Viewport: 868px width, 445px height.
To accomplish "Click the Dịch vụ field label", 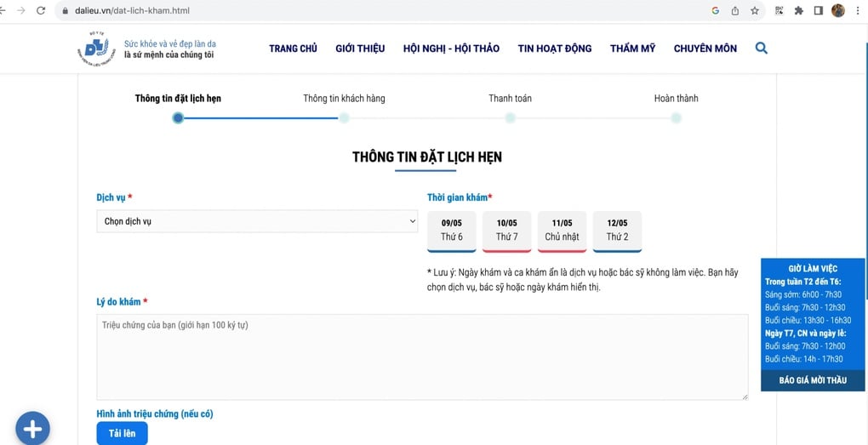I will tap(115, 197).
